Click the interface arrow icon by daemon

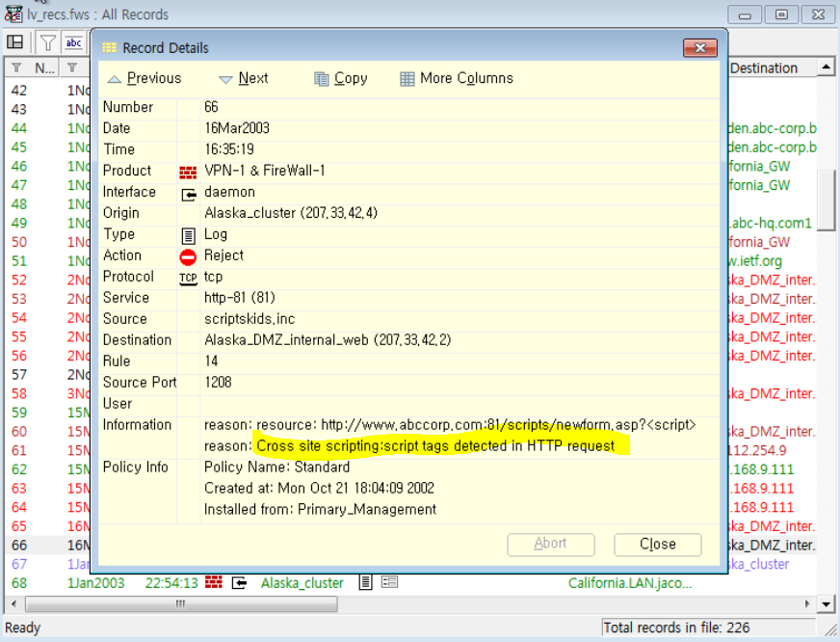[189, 194]
